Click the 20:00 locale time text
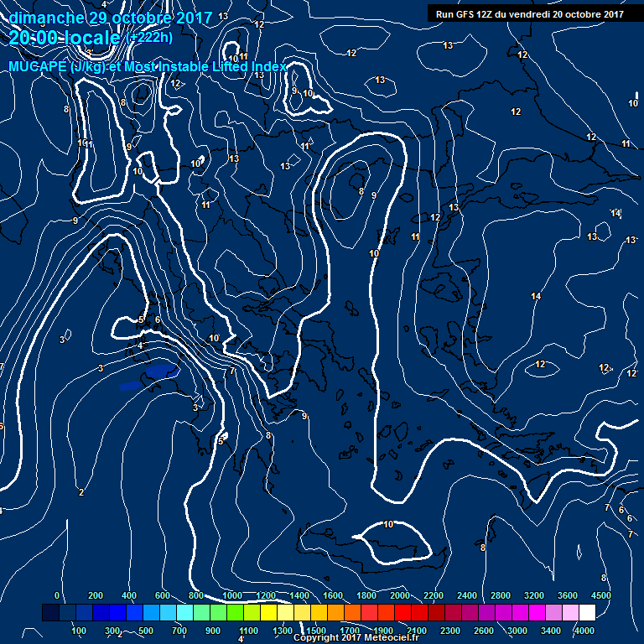The height and width of the screenshot is (644, 644). click(x=65, y=38)
